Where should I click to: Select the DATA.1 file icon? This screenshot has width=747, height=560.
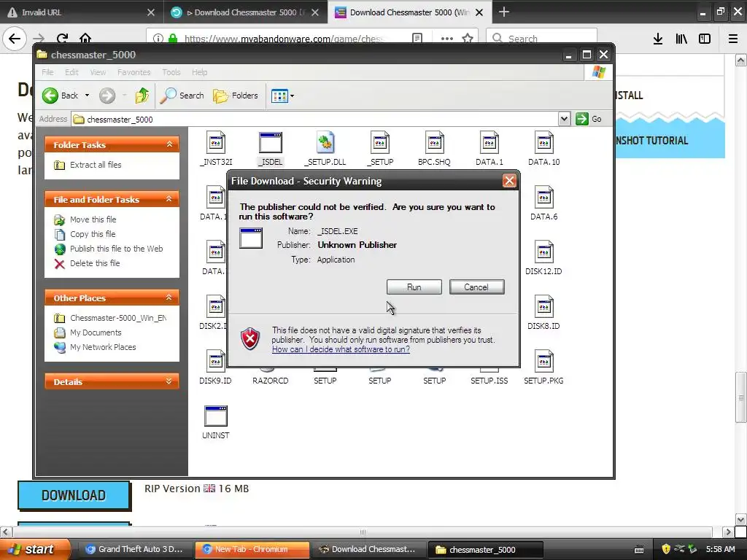[489, 143]
